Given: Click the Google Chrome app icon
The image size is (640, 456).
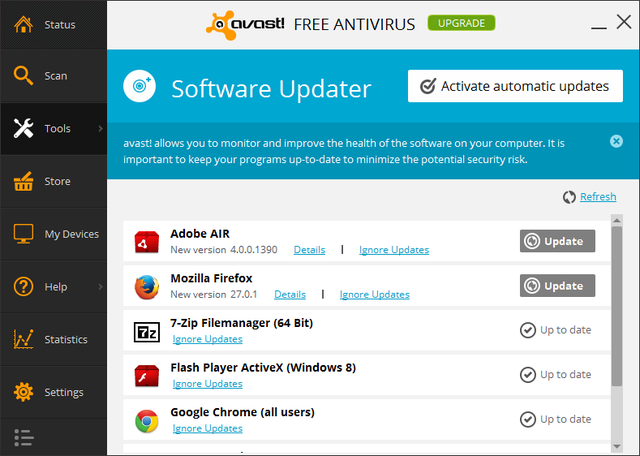Looking at the screenshot, I should coord(147,421).
